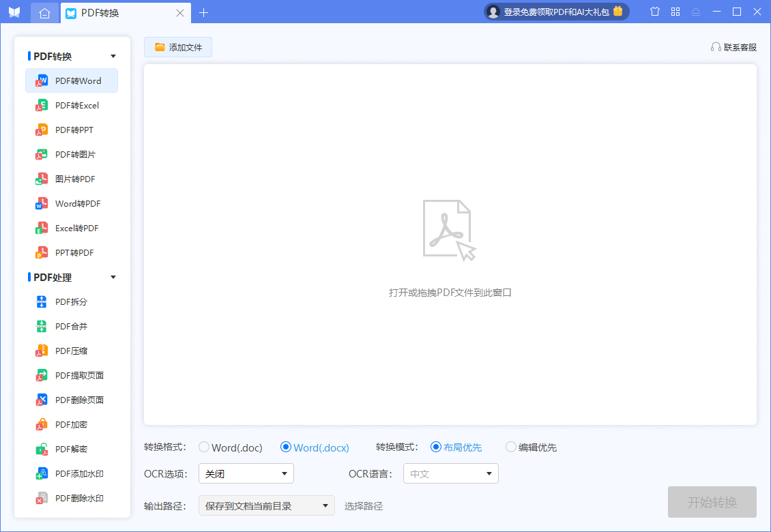
Task: Click the gift box icon in login banner
Action: point(618,11)
